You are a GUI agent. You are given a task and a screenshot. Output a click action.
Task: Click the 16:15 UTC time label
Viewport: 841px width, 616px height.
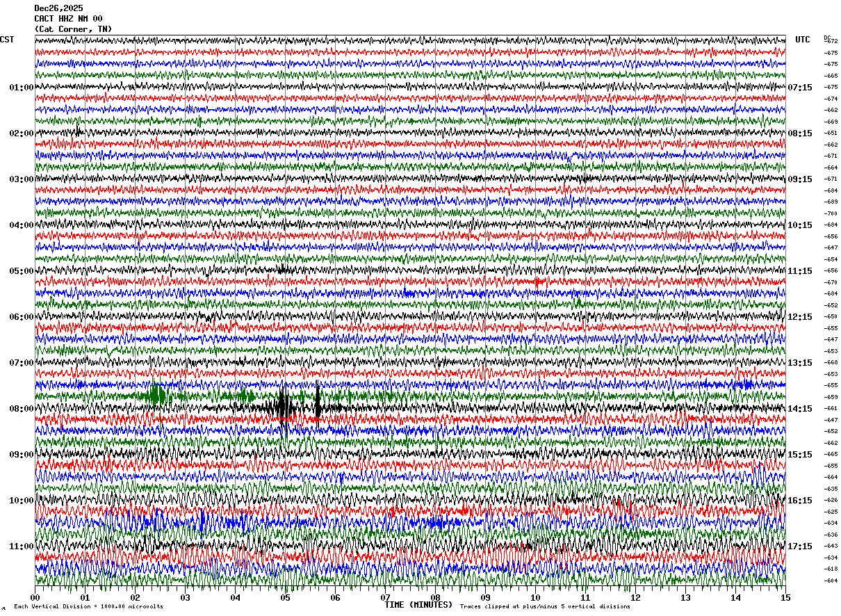800,501
